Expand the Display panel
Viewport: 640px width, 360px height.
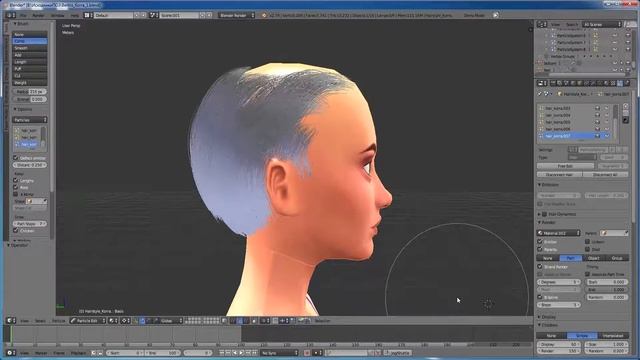click(x=548, y=317)
